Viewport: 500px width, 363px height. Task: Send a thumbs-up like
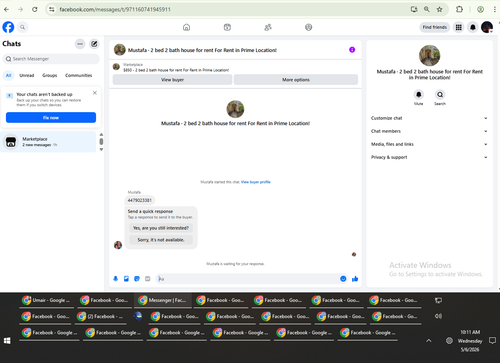(355, 279)
